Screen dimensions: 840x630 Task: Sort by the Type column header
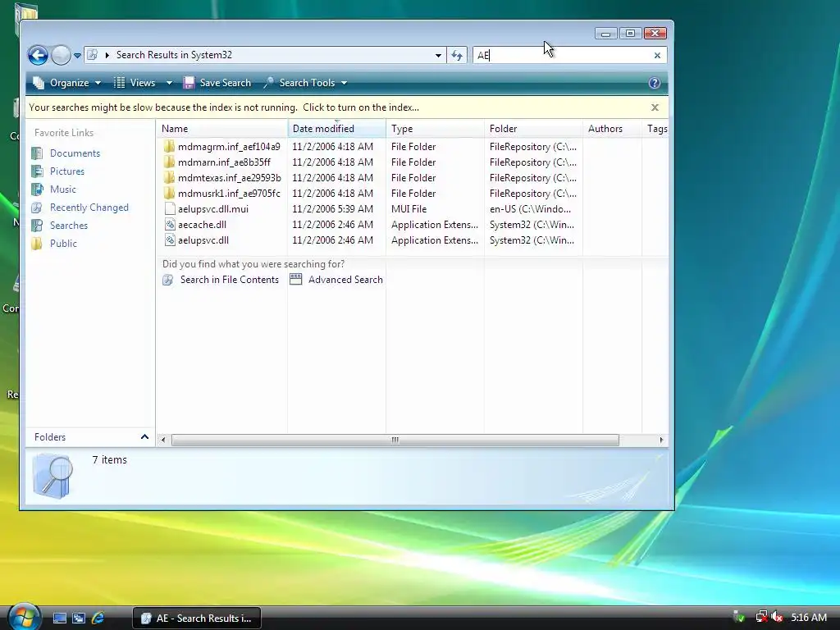click(435, 129)
